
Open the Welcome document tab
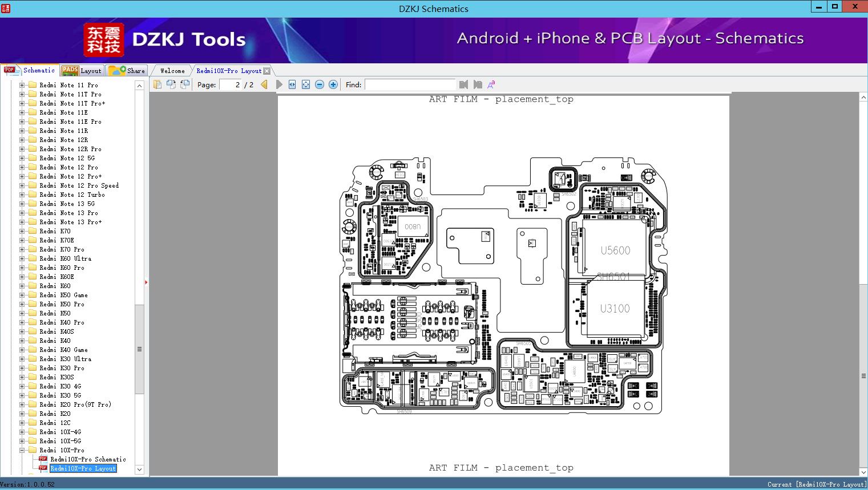[172, 71]
